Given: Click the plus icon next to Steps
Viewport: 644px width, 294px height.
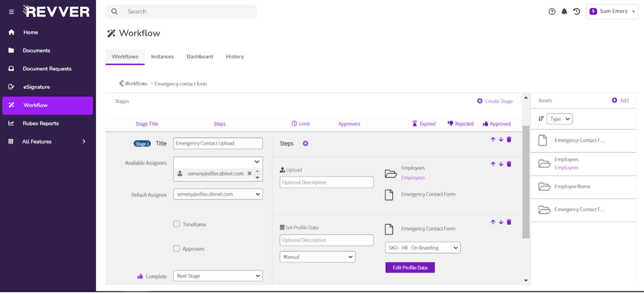Looking at the screenshot, I should (x=305, y=143).
